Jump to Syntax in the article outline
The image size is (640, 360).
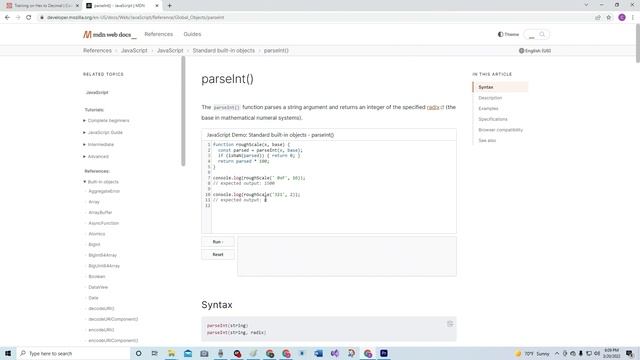click(486, 87)
